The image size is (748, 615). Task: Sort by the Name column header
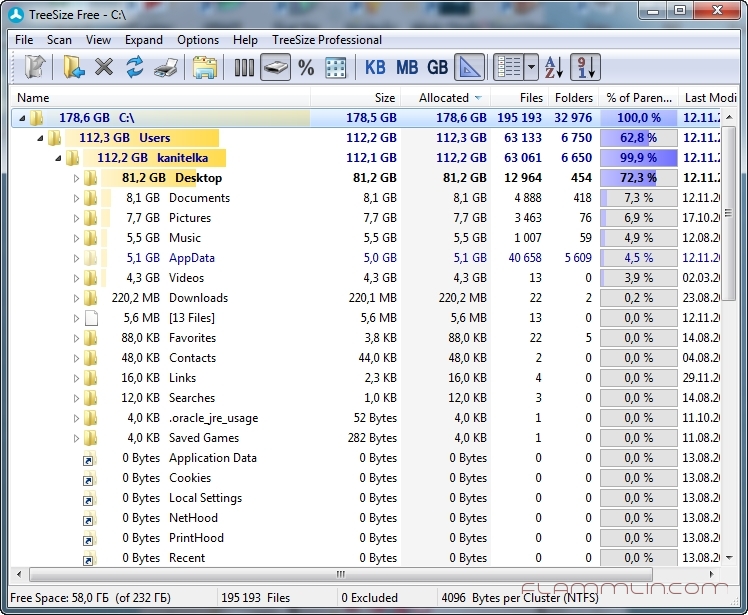click(160, 98)
